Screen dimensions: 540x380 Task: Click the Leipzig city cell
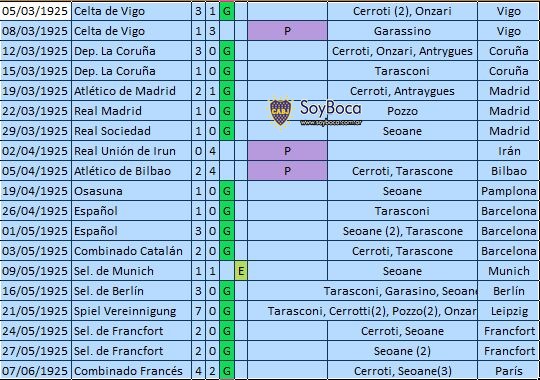(x=508, y=311)
